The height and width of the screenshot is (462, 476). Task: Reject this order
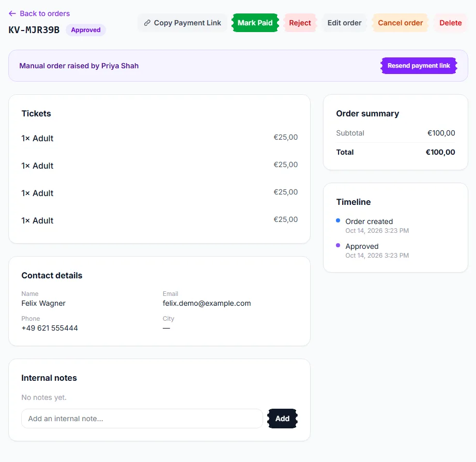tap(300, 23)
